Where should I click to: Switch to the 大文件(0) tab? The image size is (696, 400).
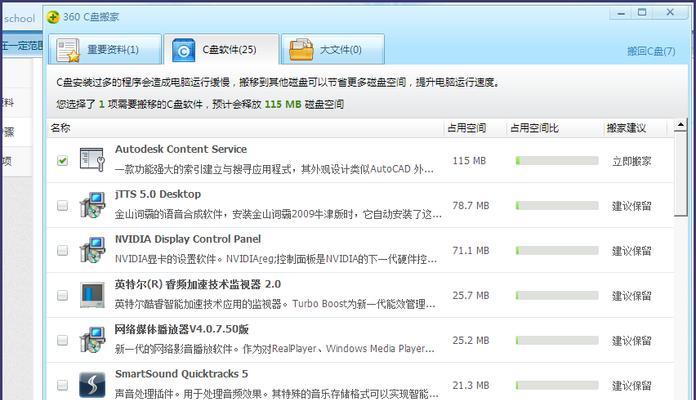pos(333,49)
